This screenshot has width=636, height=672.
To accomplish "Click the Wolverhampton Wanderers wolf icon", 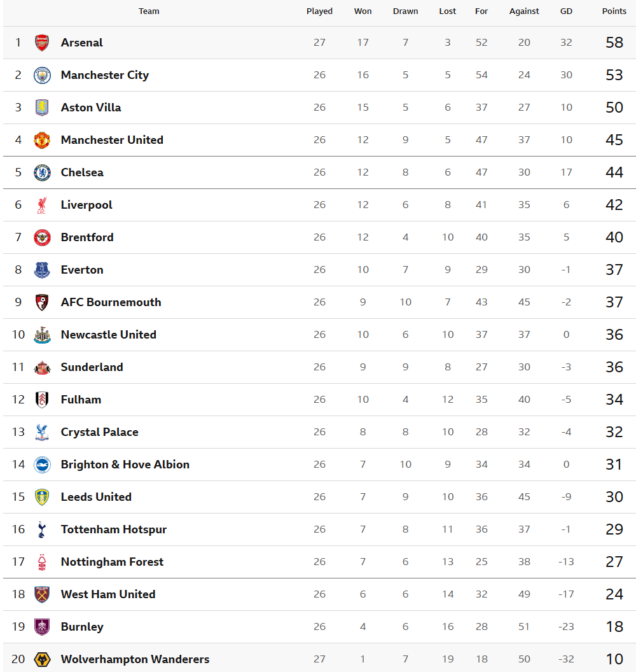I will coord(42,659).
